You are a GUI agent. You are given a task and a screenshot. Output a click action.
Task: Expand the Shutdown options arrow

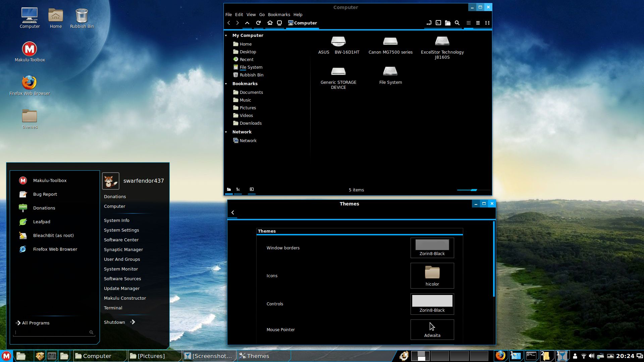[133, 322]
